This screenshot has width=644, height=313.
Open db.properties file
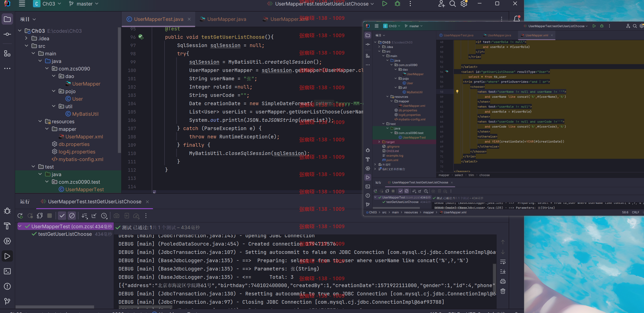pos(74,144)
